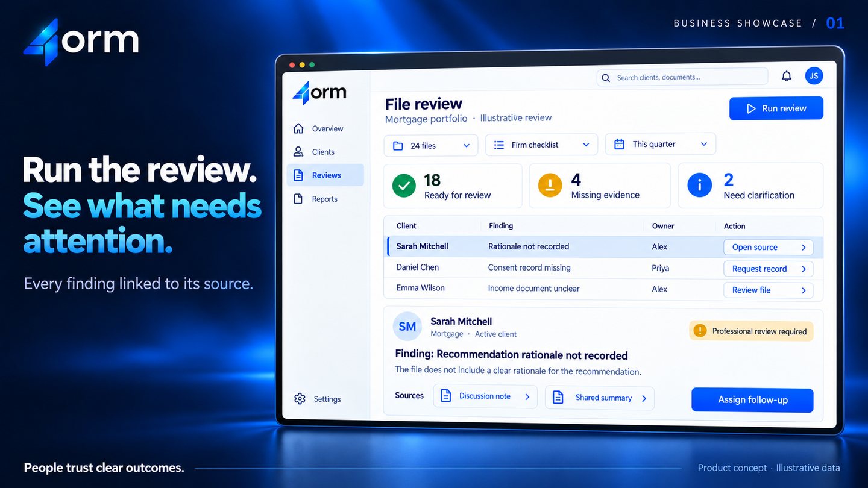This screenshot has width=868, height=488.
Task: Click the Professional review required badge
Action: coord(751,331)
